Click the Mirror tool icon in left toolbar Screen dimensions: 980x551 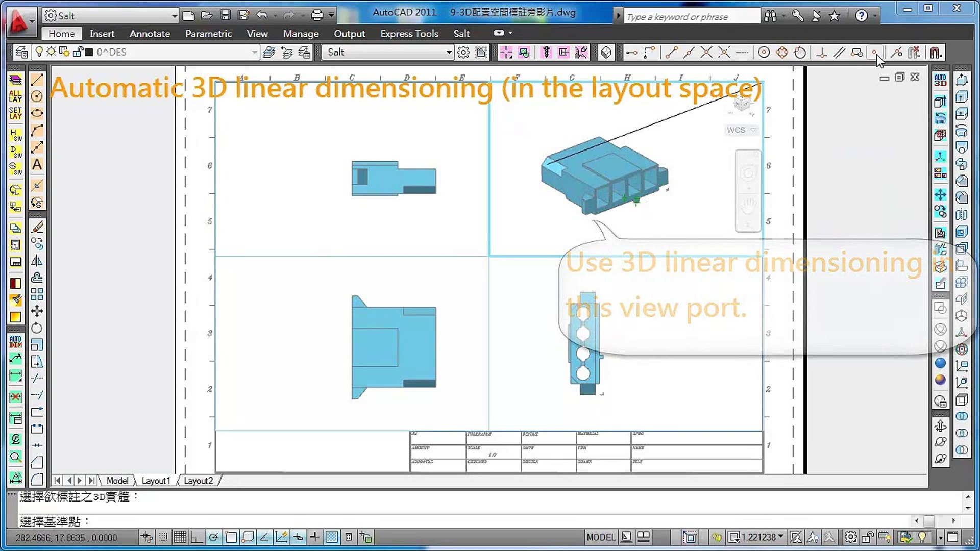37,261
